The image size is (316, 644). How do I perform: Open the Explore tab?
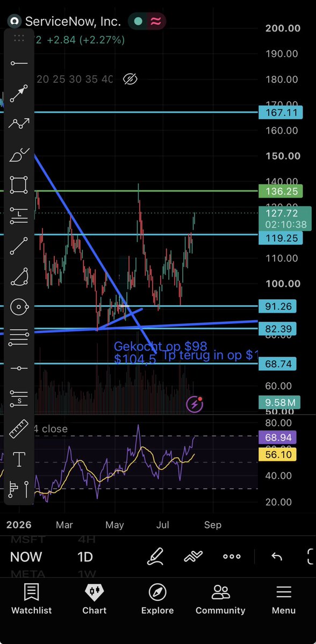157,599
